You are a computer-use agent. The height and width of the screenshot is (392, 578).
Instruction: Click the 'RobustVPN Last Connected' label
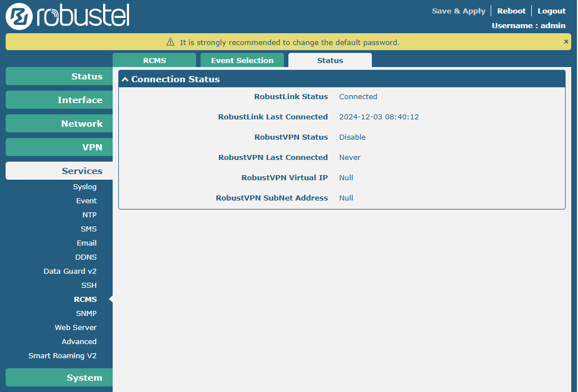[273, 157]
